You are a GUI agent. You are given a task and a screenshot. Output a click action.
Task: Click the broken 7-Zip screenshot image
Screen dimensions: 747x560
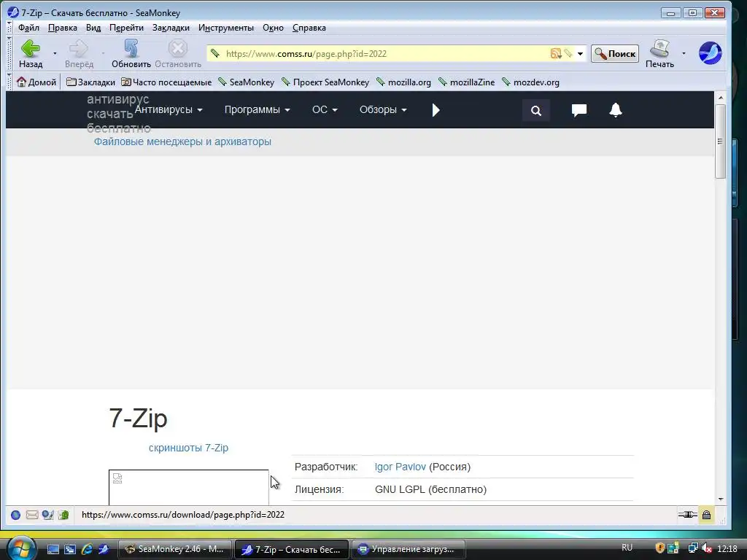[189, 488]
